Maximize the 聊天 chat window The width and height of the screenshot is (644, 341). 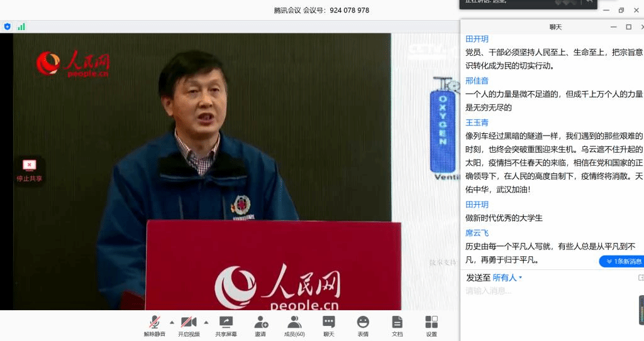pyautogui.click(x=628, y=27)
